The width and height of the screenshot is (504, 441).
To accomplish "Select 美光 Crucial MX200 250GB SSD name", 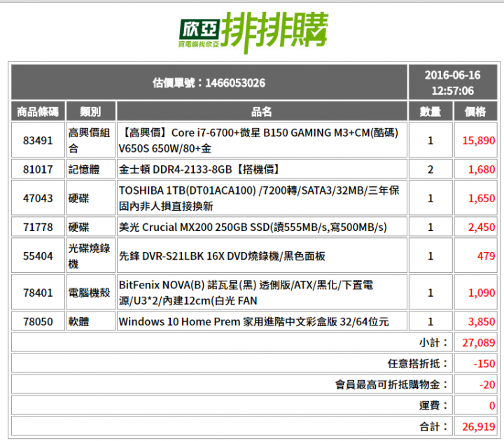I will pos(253,227).
